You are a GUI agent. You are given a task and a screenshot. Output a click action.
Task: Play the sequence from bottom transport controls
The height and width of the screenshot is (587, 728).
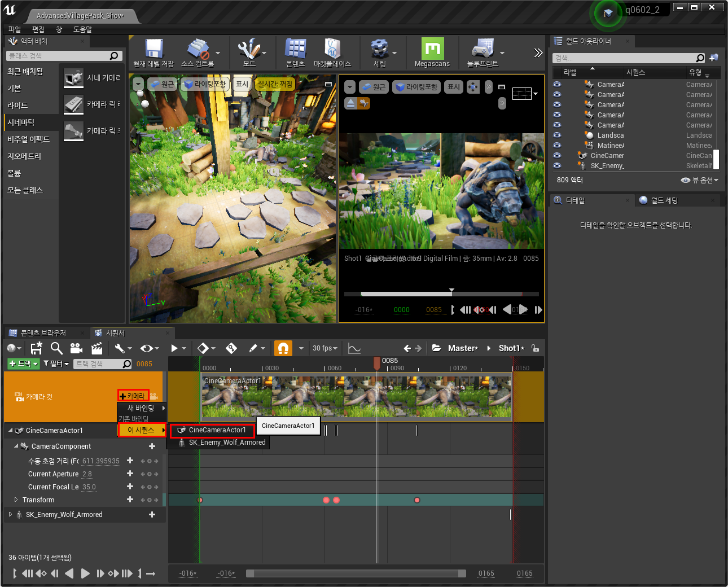(85, 573)
